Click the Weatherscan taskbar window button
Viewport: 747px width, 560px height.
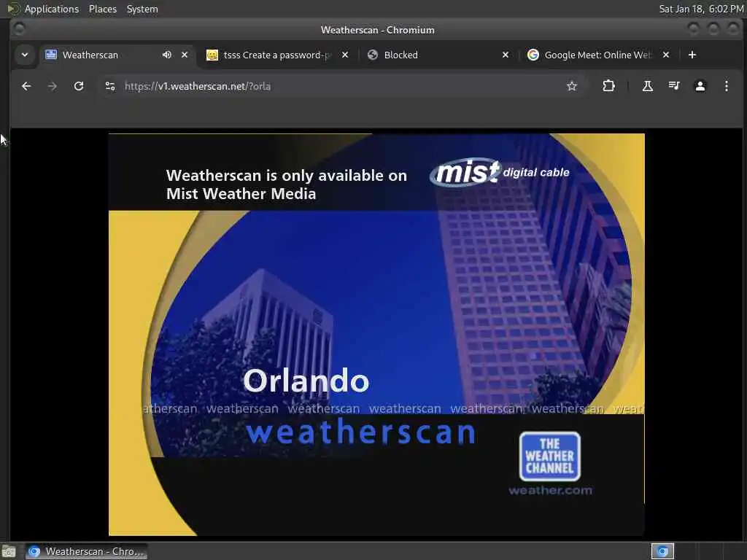click(86, 551)
